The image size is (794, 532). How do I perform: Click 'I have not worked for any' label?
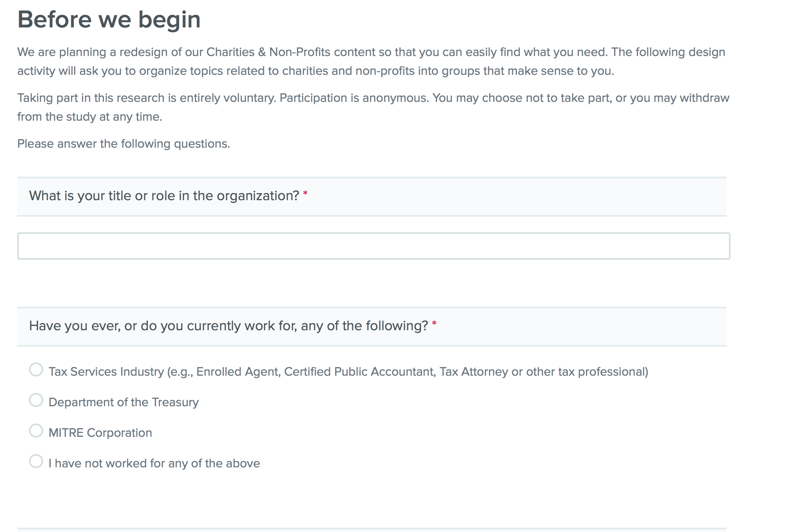coord(154,463)
